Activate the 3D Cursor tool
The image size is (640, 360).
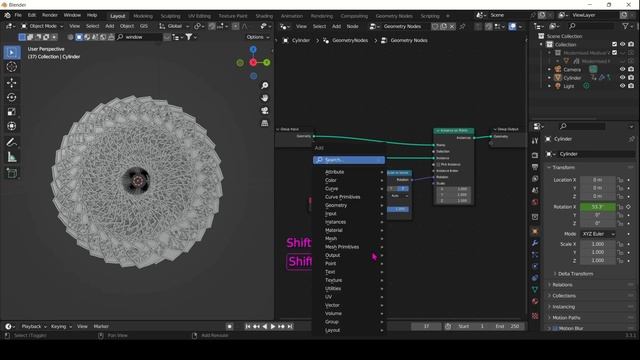12,67
